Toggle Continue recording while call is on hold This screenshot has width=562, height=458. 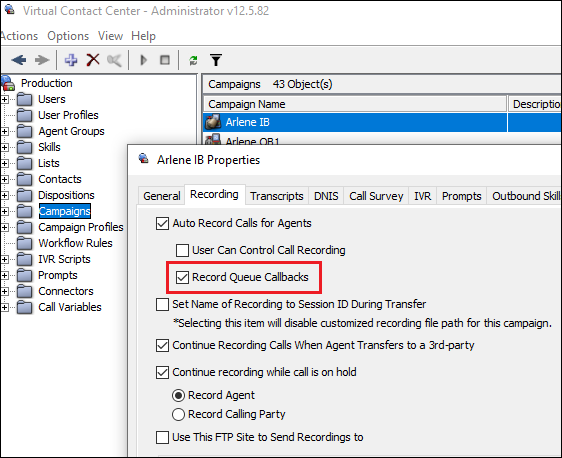tap(162, 373)
